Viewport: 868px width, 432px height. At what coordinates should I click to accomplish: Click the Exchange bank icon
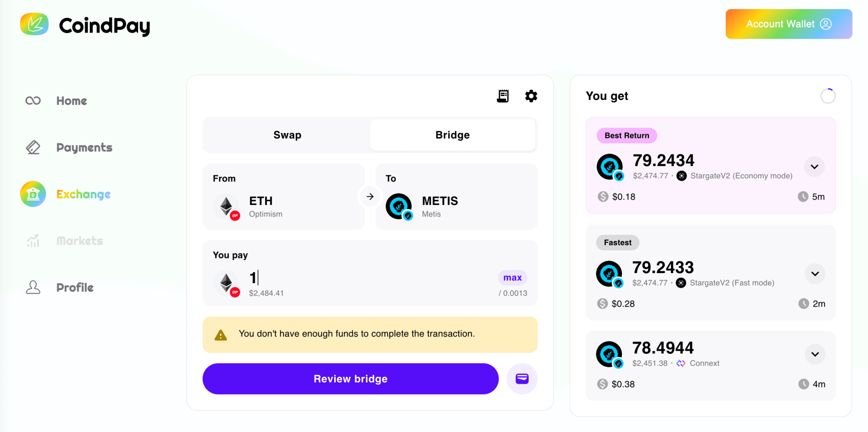pyautogui.click(x=33, y=194)
